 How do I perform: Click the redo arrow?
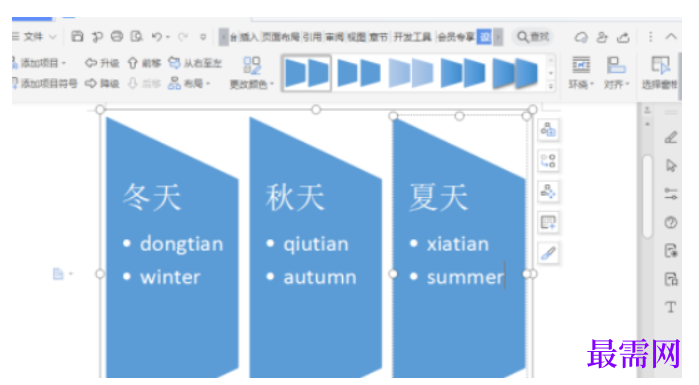tap(182, 37)
